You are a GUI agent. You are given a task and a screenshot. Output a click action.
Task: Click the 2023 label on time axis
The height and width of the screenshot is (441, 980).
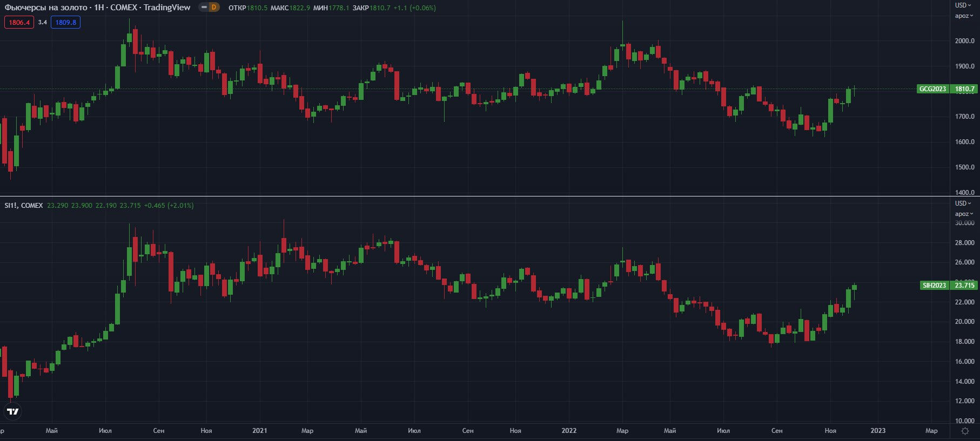point(878,431)
